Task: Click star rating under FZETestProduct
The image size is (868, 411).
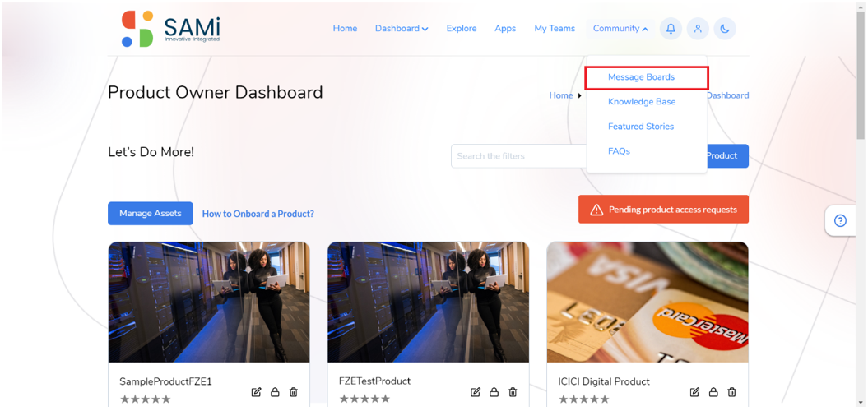Action: pos(364,399)
